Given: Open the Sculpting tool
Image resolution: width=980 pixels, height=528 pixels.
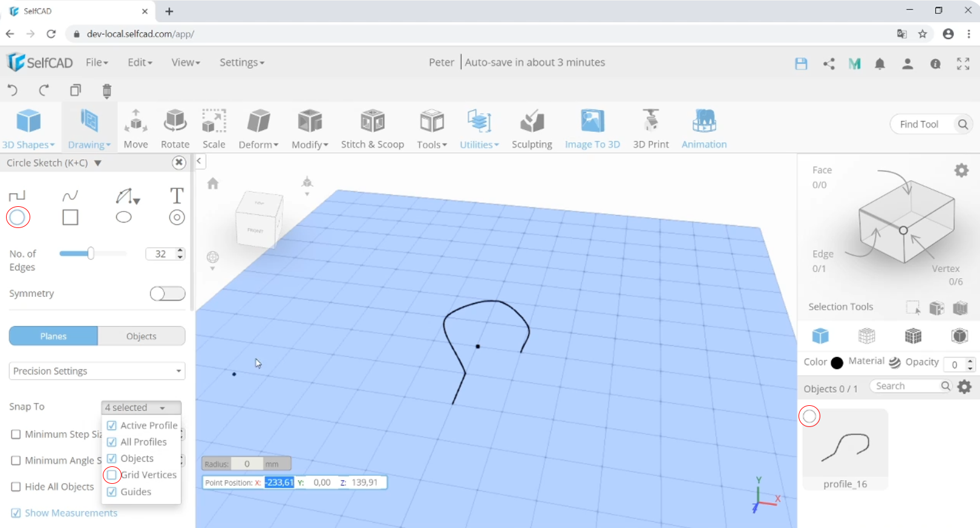Looking at the screenshot, I should [x=532, y=128].
